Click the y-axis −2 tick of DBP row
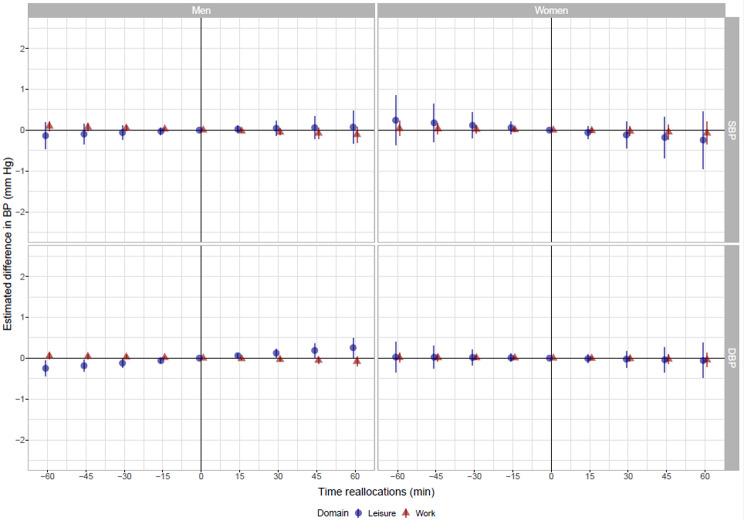This screenshot has width=744, height=521. point(20,440)
